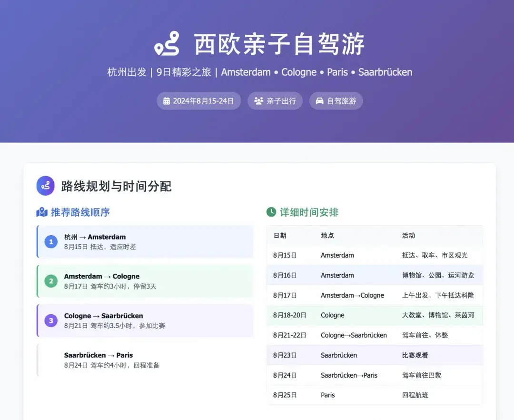Click the car icon in 自驾旅游 badge
Screen dimensions: 514x420
(320, 101)
